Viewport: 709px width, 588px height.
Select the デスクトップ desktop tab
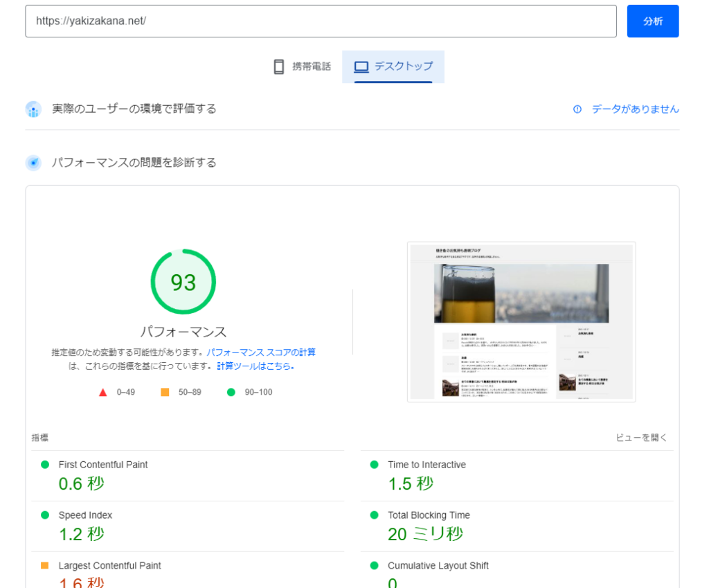tap(393, 66)
